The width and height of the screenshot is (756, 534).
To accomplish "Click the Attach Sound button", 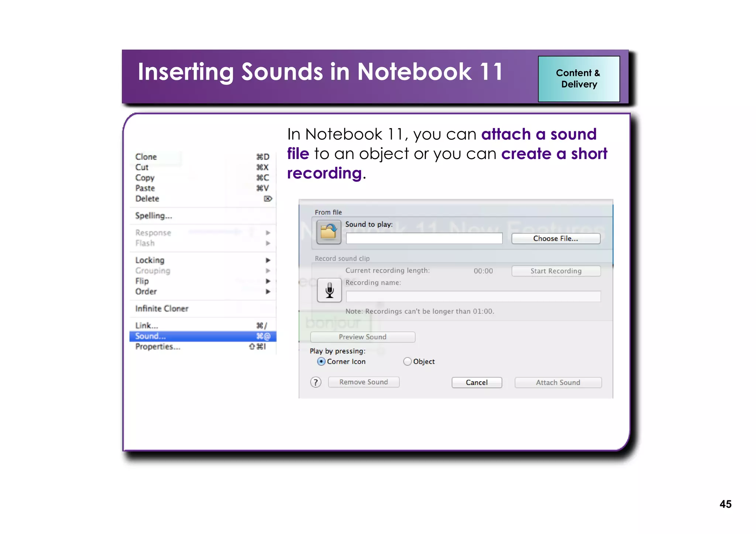I will pyautogui.click(x=558, y=382).
